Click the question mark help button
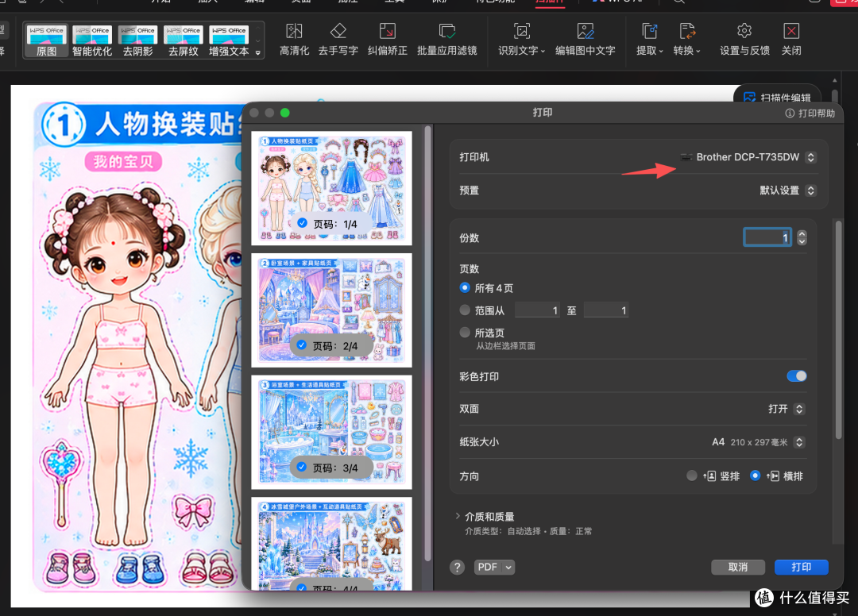858x616 pixels. tap(458, 568)
